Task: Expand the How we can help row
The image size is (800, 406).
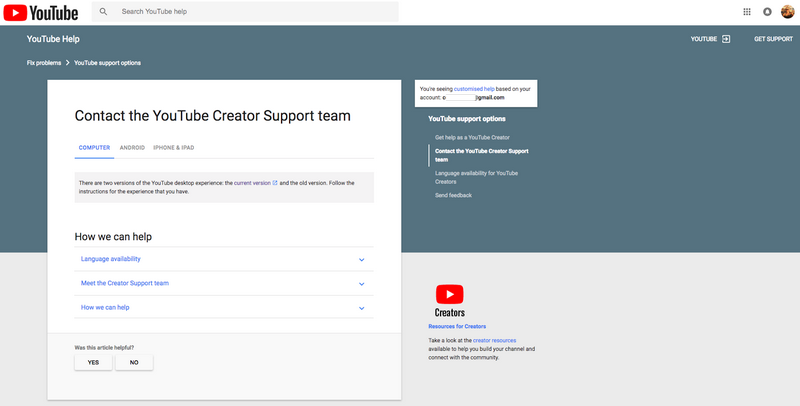Action: (224, 308)
